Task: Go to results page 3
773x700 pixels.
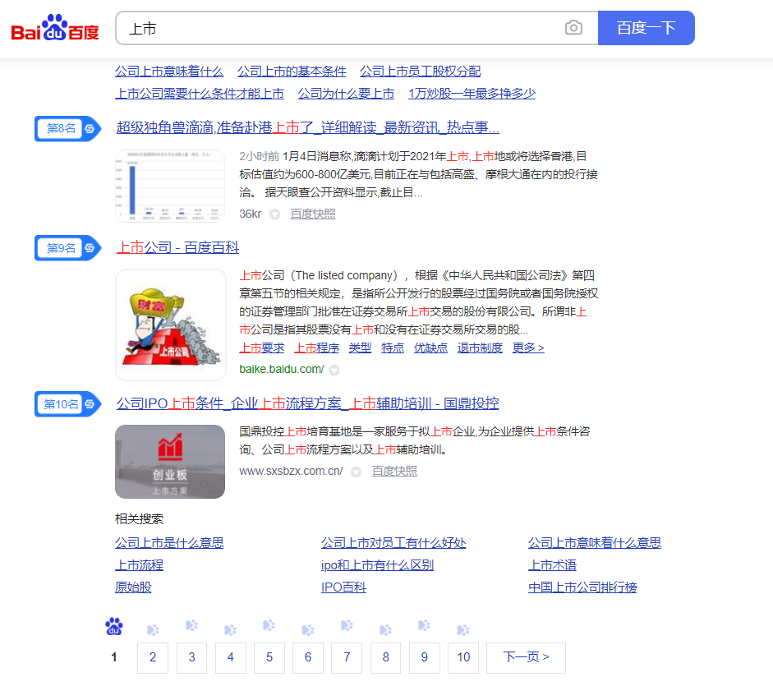Action: tap(191, 657)
